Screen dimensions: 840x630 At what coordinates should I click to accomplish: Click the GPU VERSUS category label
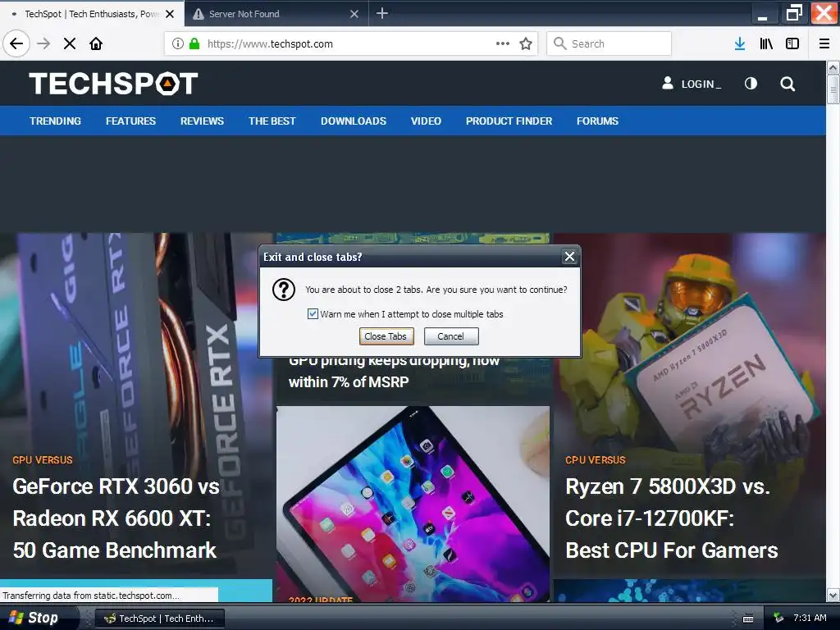pyautogui.click(x=43, y=460)
